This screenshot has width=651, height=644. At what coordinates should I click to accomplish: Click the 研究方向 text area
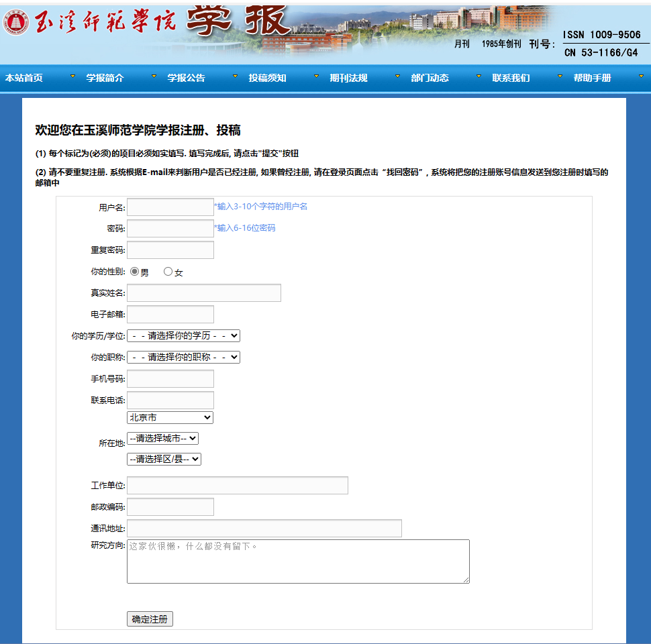point(298,560)
